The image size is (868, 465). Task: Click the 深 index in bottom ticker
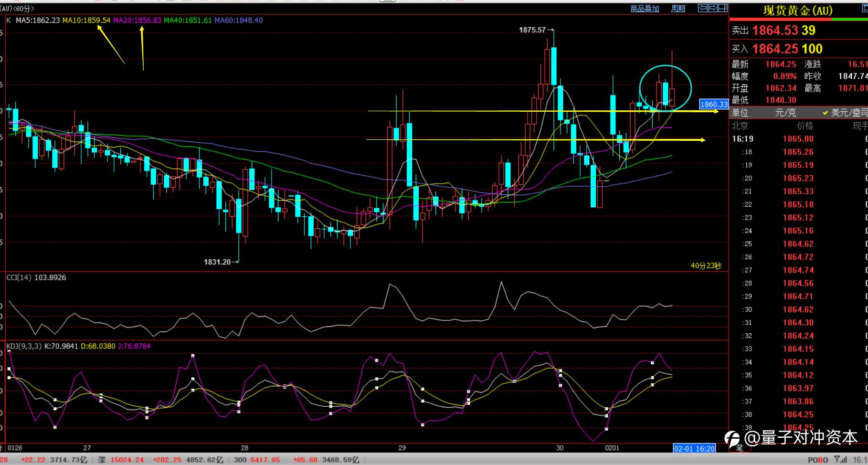tap(102, 460)
